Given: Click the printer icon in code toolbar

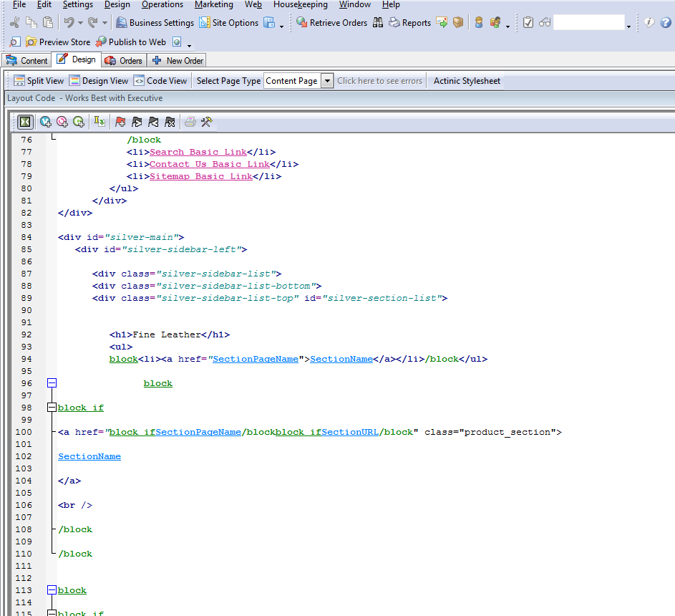Looking at the screenshot, I should pyautogui.click(x=190, y=122).
